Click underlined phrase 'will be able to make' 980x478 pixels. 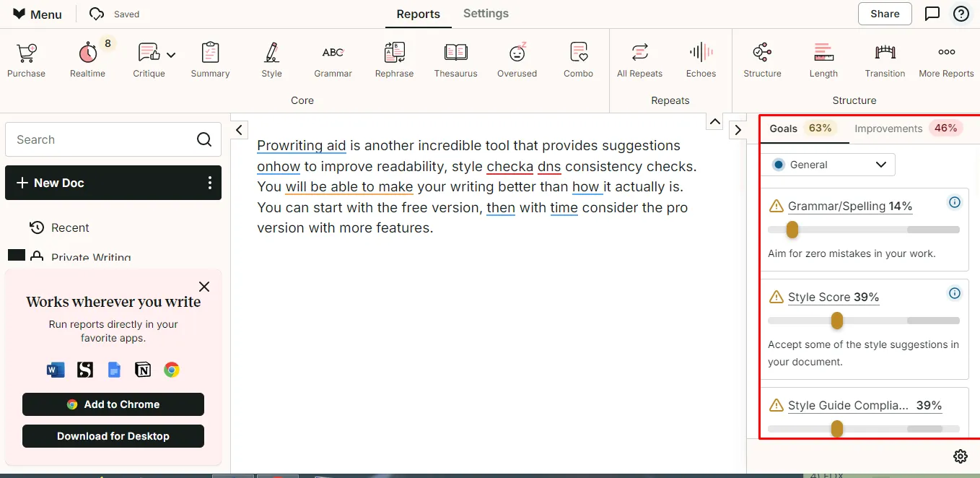[349, 186]
